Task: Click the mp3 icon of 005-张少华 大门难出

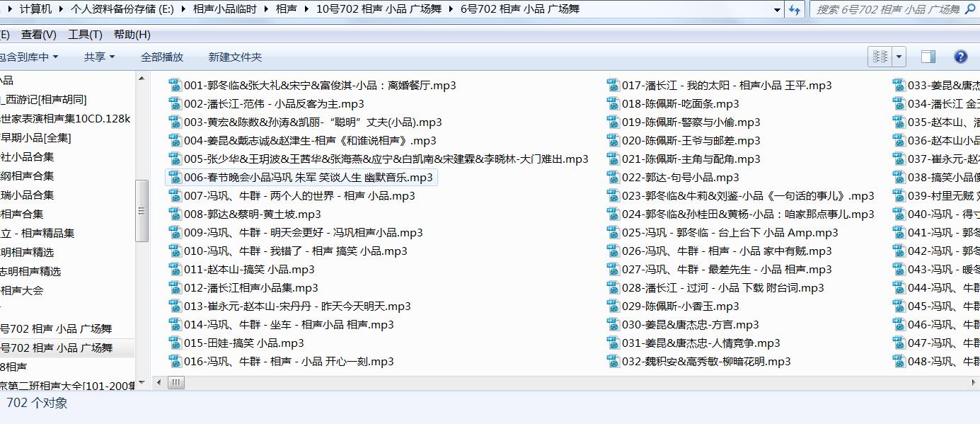Action: pos(175,159)
